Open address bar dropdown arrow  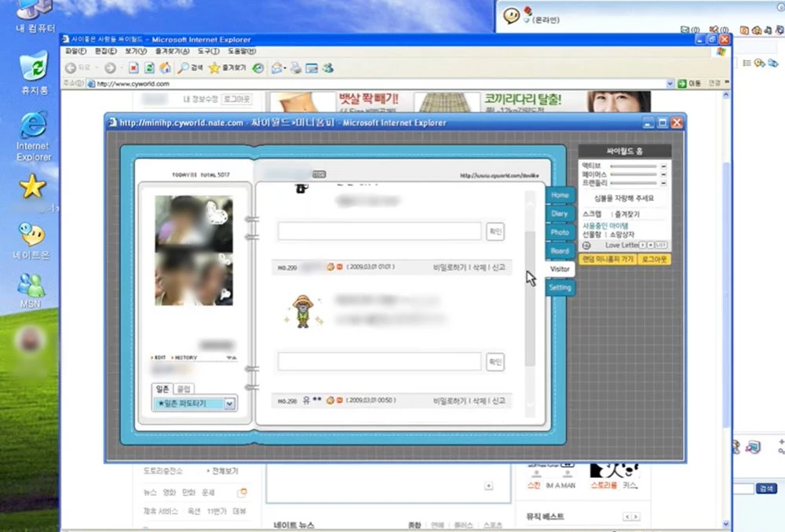point(670,84)
